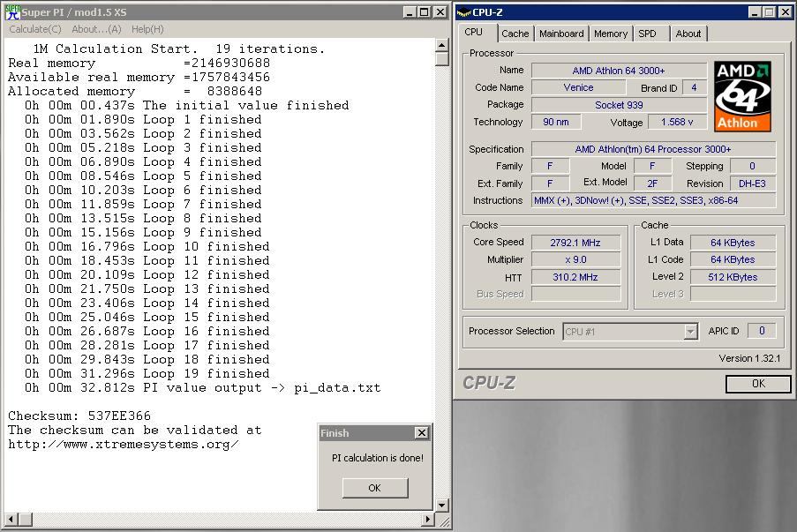Click the '1M Calculation Start. 19 iterations.' line
Image resolution: width=797 pixels, height=532 pixels.
click(x=178, y=49)
